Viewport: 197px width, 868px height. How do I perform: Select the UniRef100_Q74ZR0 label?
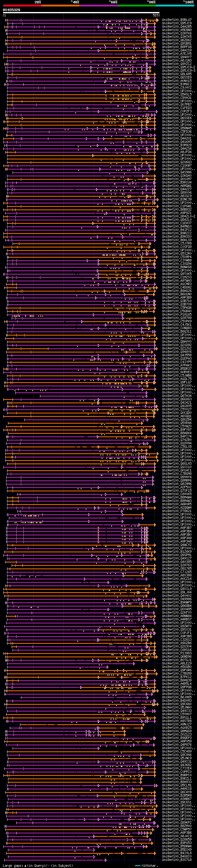pos(176,440)
